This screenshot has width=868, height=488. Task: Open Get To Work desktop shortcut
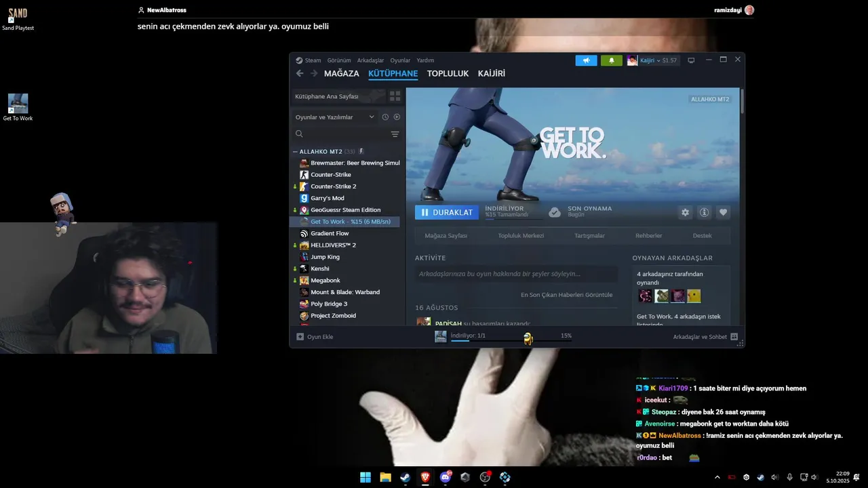point(18,108)
